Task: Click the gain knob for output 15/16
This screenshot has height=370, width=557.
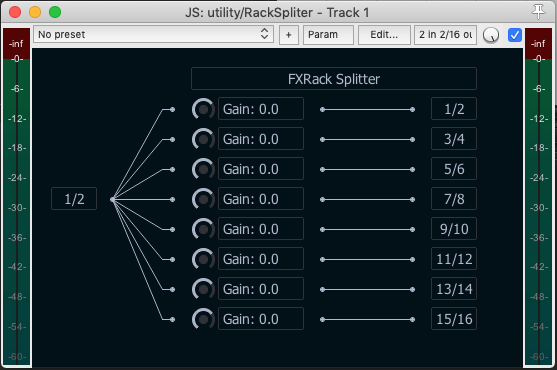Action: click(203, 319)
